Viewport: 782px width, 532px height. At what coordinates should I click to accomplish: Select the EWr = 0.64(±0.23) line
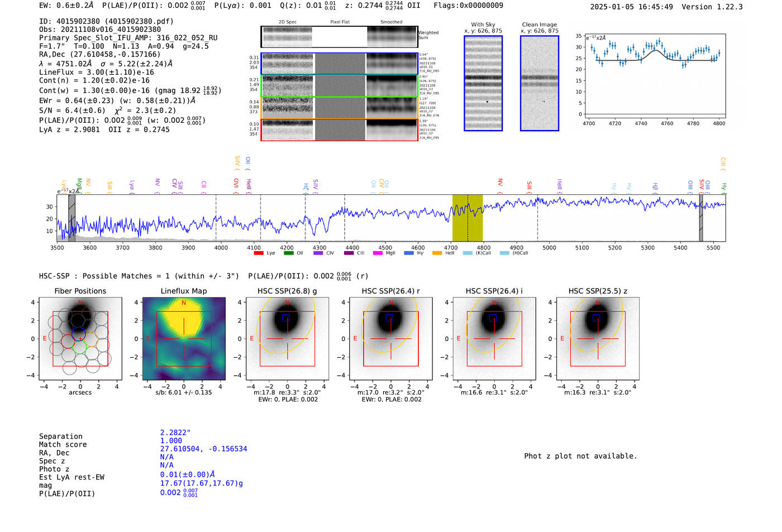pyautogui.click(x=117, y=101)
